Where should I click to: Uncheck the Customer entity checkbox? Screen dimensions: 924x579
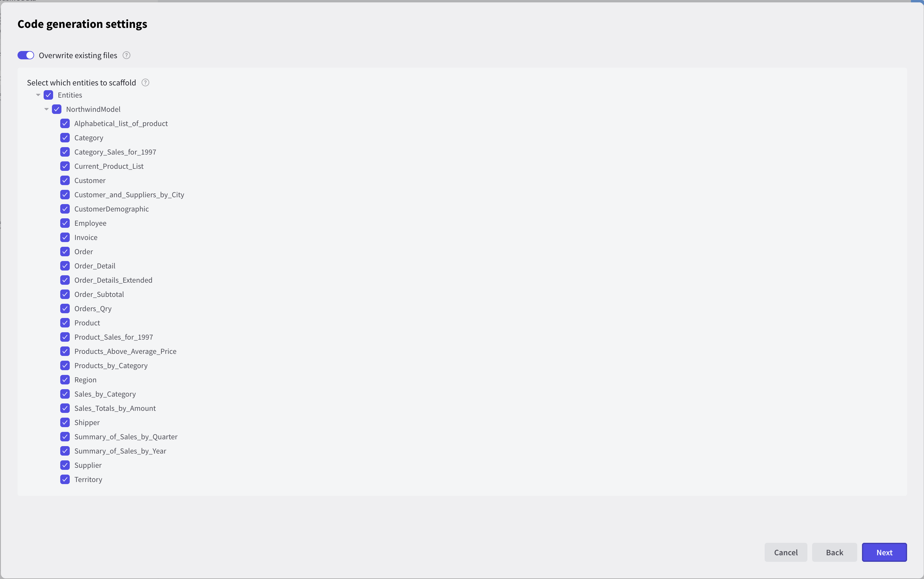tap(65, 180)
